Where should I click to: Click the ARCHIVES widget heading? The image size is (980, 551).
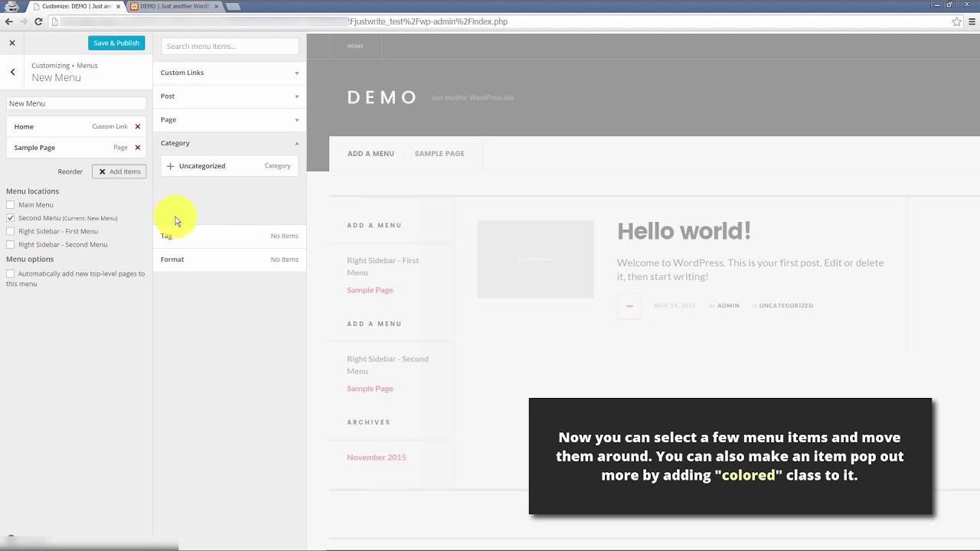[368, 422]
